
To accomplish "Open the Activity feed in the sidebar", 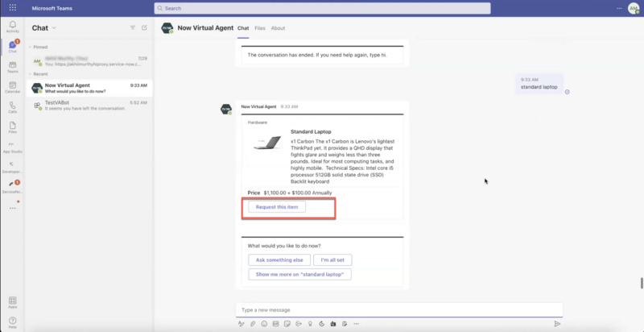I will click(x=12, y=27).
